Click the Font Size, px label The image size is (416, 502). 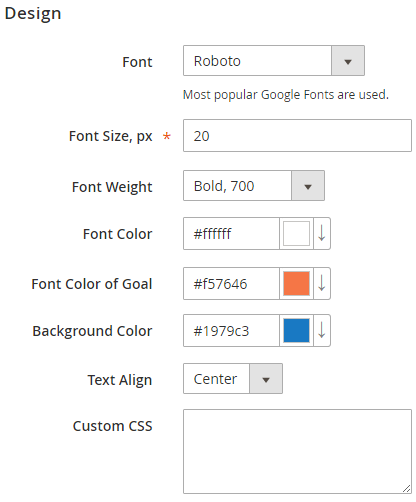(110, 136)
